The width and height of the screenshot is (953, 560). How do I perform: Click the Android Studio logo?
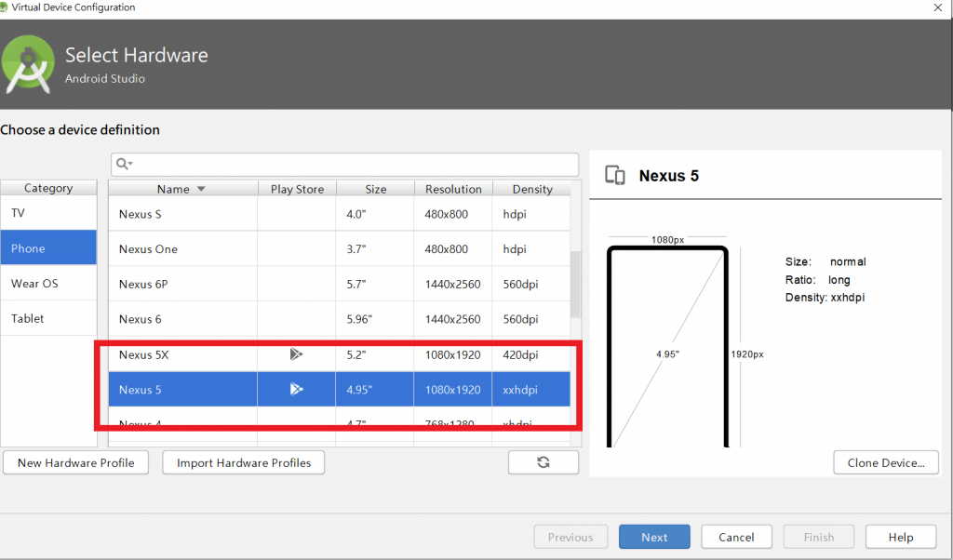(x=28, y=64)
